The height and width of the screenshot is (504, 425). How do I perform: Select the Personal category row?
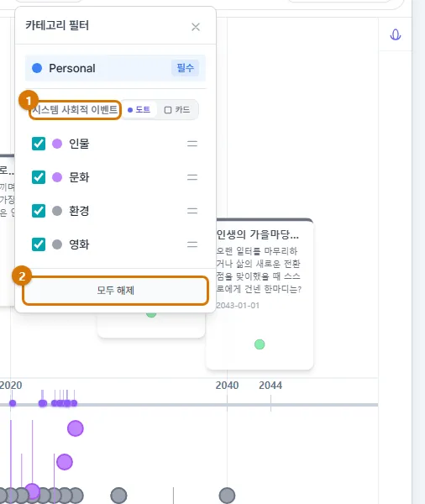(x=115, y=68)
